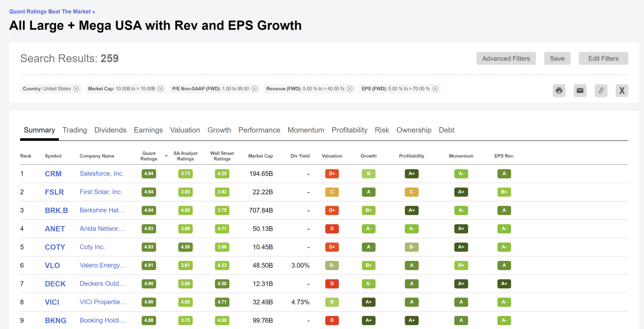Switch to the Risk tab

click(382, 130)
